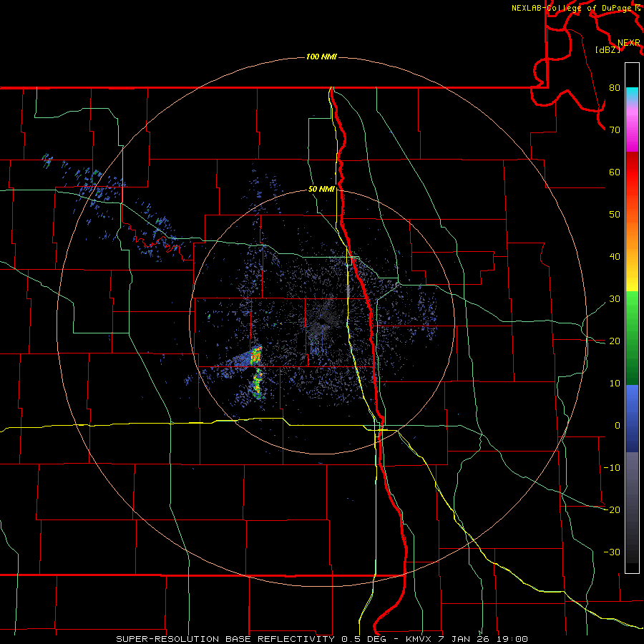
Task: Click the 40 value on the color scale
Action: 615,257
